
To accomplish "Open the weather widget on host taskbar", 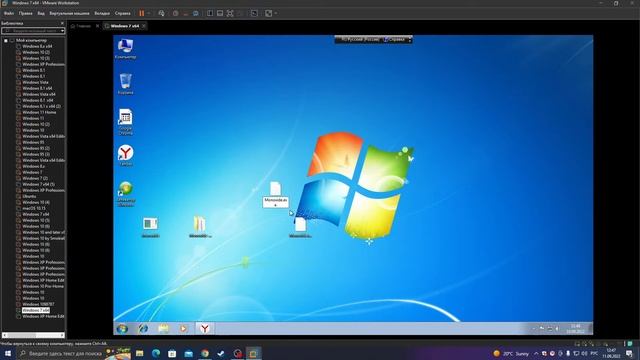I will 511,353.
